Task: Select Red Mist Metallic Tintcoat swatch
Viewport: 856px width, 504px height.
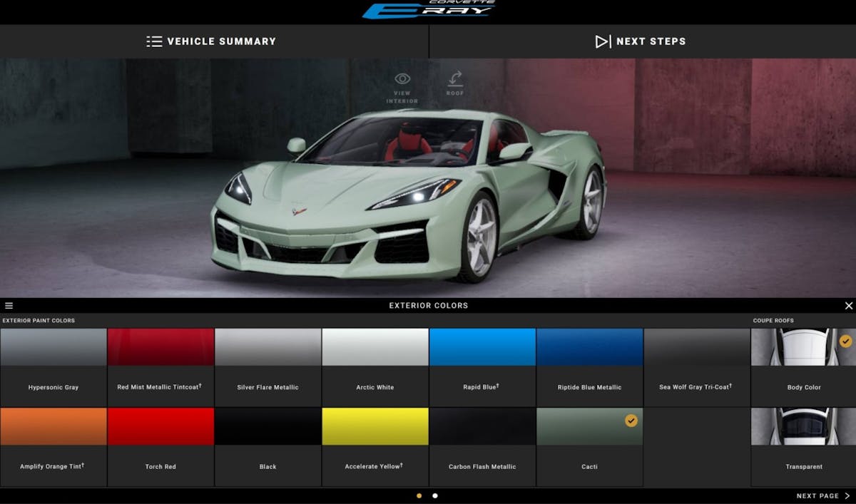Action: click(x=160, y=366)
